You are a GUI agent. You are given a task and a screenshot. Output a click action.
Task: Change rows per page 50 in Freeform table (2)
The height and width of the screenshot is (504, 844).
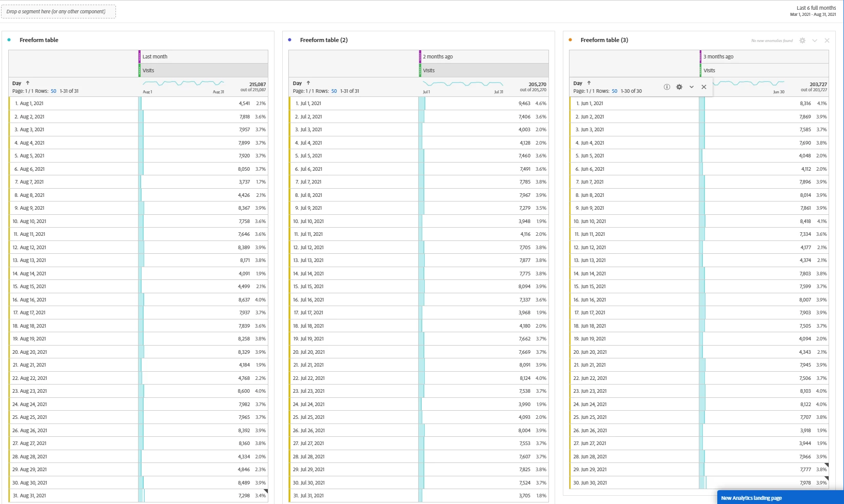(334, 91)
